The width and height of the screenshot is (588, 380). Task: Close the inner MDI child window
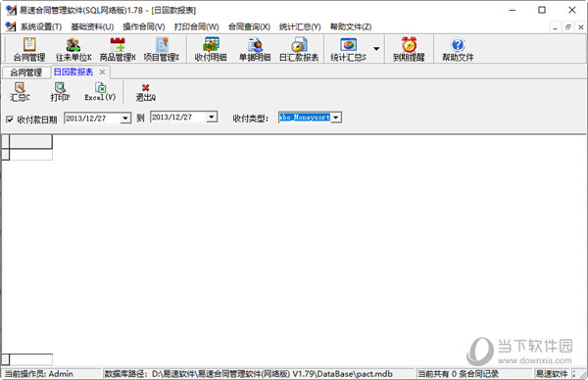tap(581, 27)
